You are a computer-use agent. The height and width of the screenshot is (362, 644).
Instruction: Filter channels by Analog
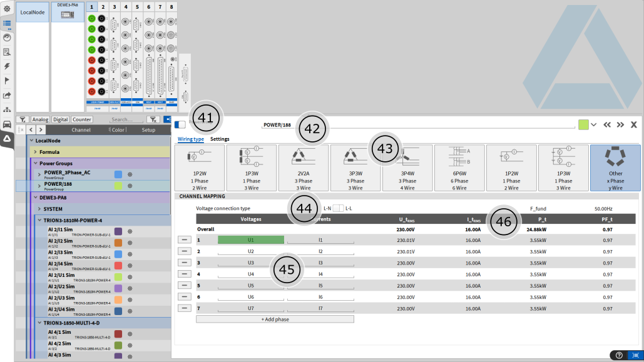40,119
